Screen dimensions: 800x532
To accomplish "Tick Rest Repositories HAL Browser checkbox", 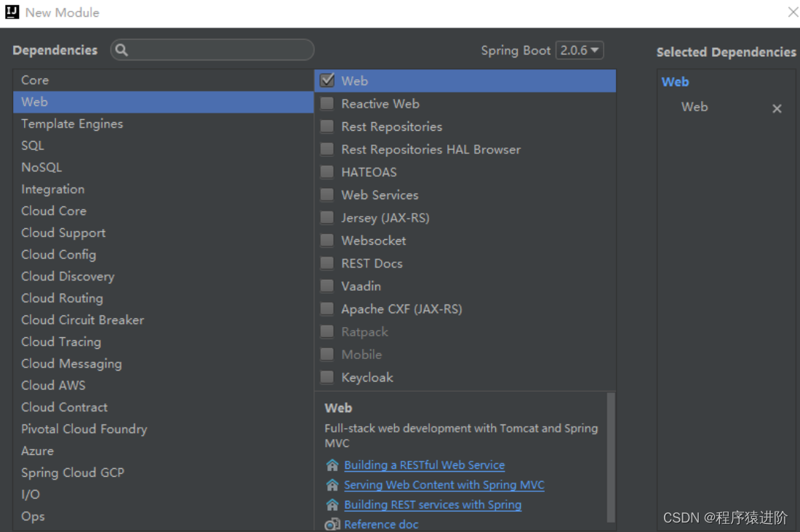I will click(x=327, y=149).
